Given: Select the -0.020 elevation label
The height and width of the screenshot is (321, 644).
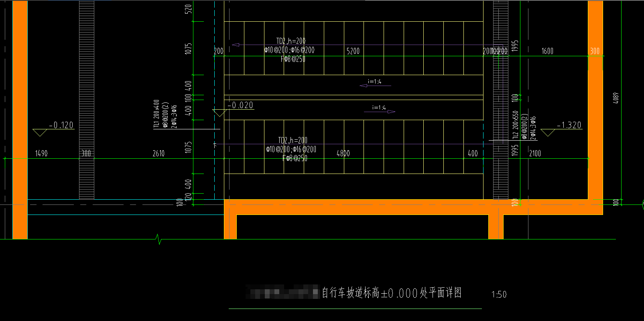Looking at the screenshot, I should (x=240, y=105).
